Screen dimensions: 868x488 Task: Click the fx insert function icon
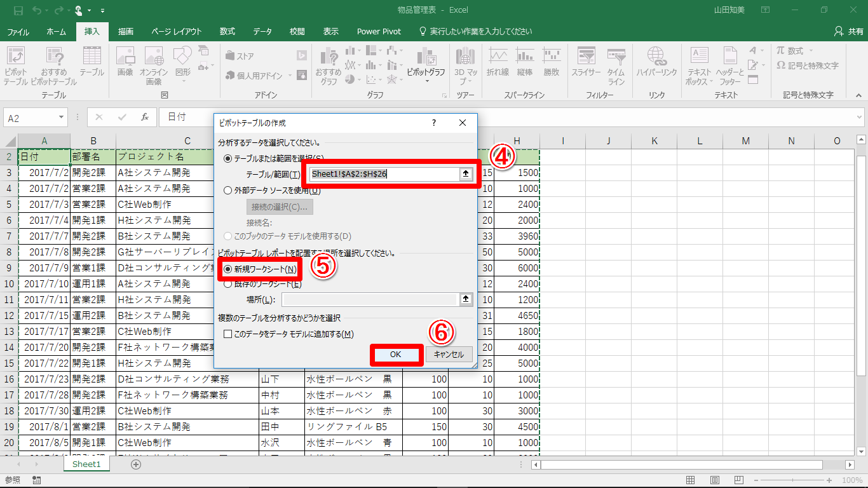tap(145, 117)
